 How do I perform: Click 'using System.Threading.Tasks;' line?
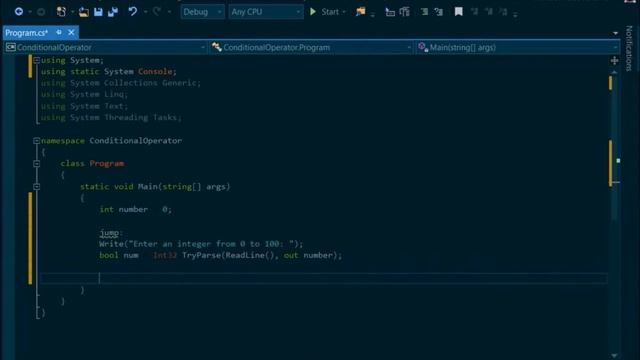[x=111, y=118]
